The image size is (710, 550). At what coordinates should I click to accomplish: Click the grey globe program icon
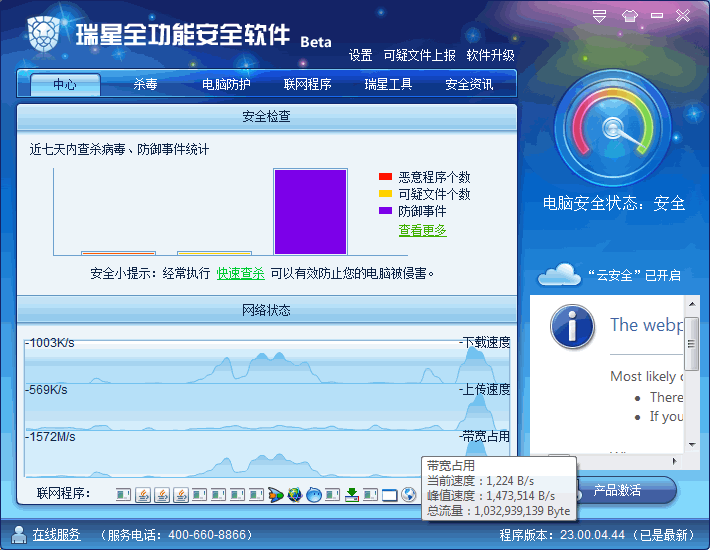409,494
